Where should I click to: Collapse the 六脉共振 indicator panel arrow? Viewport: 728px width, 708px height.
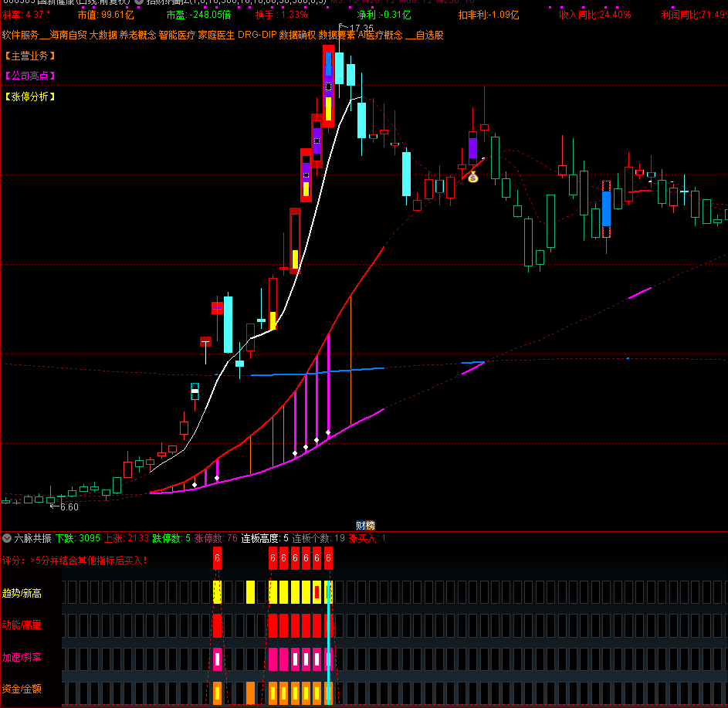point(7,538)
